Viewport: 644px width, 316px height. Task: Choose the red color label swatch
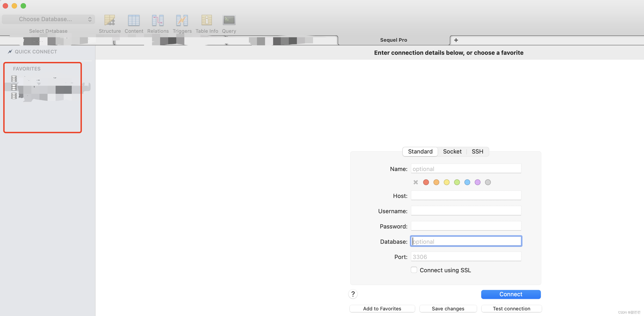tap(426, 182)
